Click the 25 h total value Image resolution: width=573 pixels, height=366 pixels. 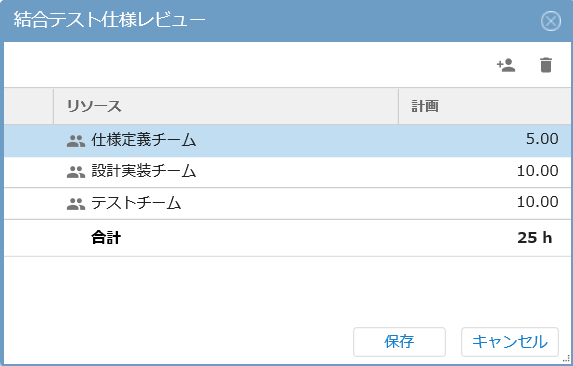tap(535, 238)
